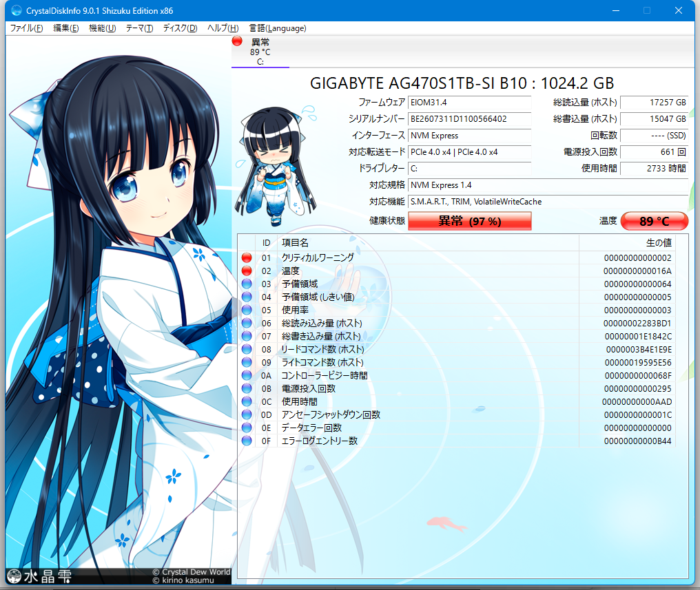
Task: Click the red status icon beside 異常 in the drive tab
Action: (x=237, y=41)
